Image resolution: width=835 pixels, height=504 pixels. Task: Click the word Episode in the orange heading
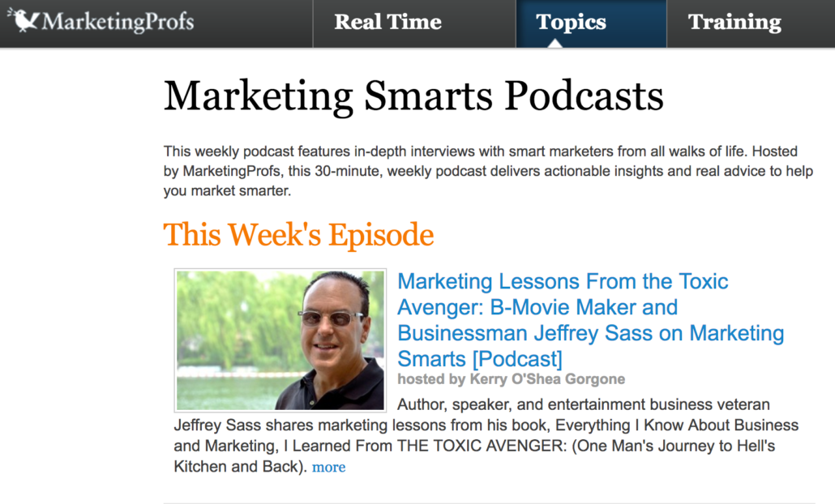tap(381, 235)
